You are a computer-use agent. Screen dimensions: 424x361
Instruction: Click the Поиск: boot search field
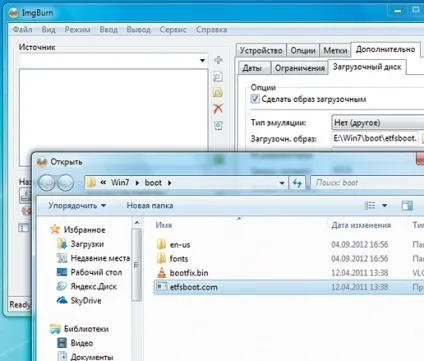[367, 183]
